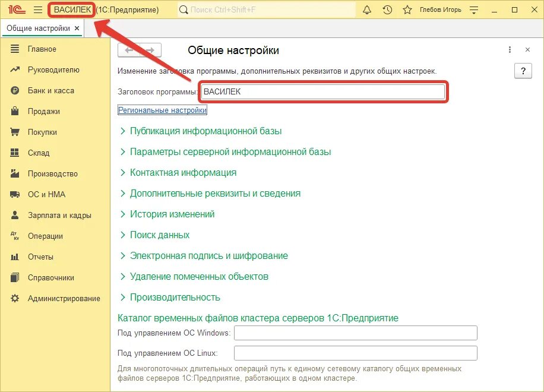Open the history clock icon

(387, 10)
